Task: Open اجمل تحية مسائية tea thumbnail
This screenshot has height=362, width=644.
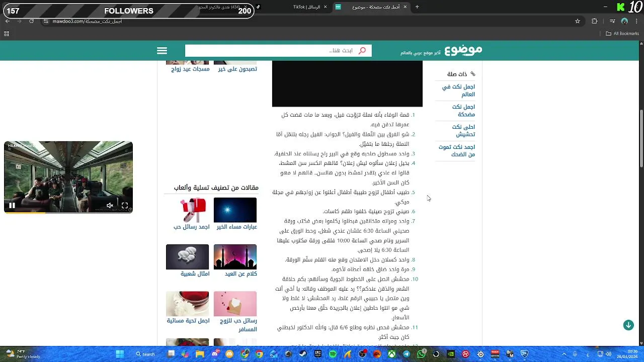Action: coord(187,304)
